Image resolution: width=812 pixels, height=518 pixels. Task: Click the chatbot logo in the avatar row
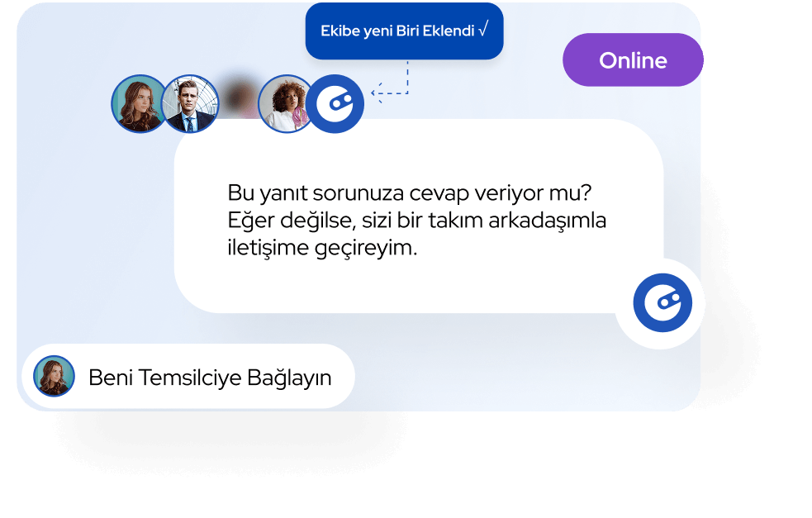tap(335, 103)
